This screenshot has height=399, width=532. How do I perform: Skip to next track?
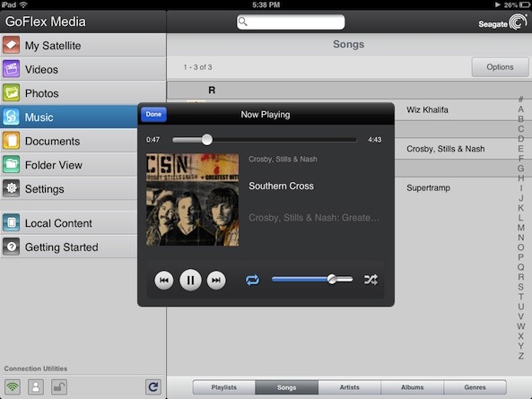pos(216,280)
